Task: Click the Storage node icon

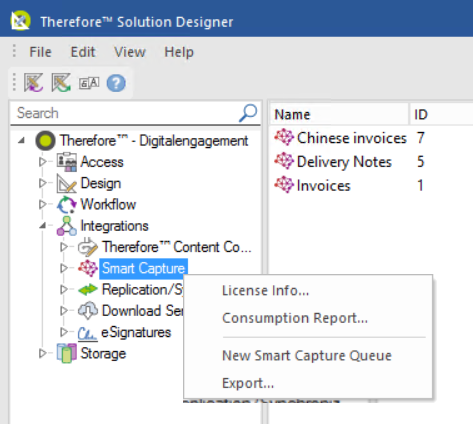Action: tap(67, 353)
